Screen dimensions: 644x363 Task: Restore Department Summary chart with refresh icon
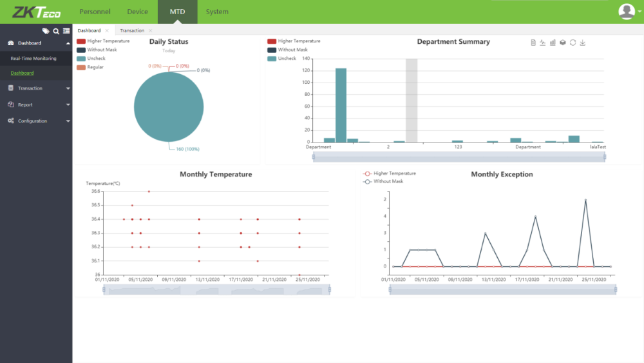point(573,43)
